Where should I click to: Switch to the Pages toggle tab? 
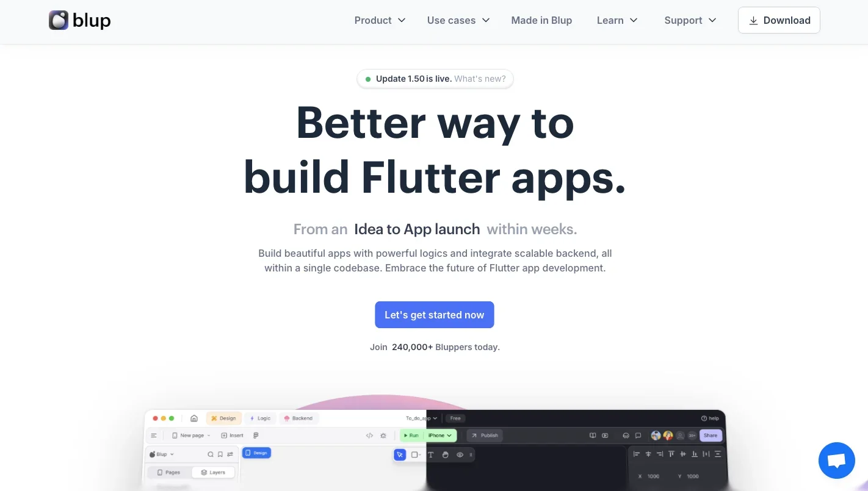pos(168,473)
